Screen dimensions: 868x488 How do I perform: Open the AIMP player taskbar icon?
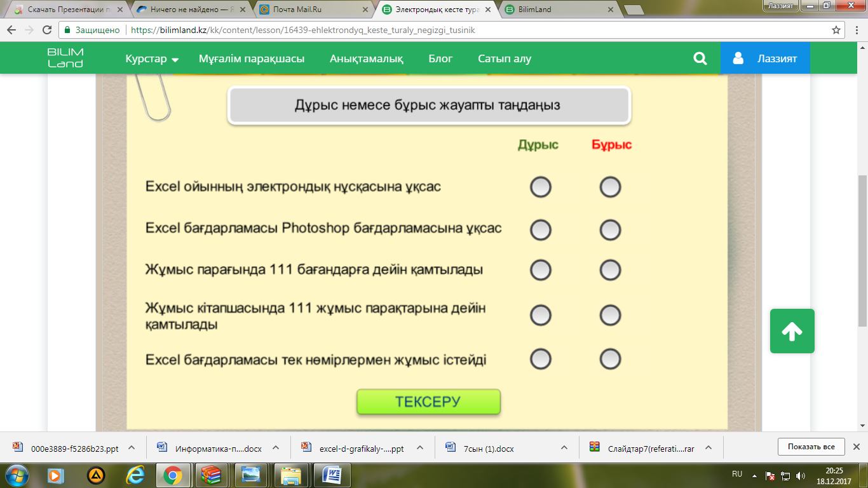click(96, 475)
